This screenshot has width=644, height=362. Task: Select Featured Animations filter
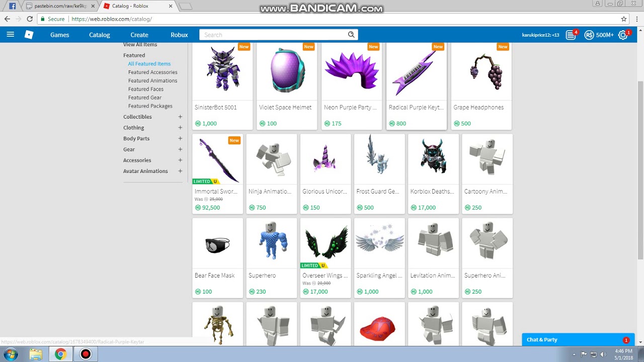(x=153, y=80)
